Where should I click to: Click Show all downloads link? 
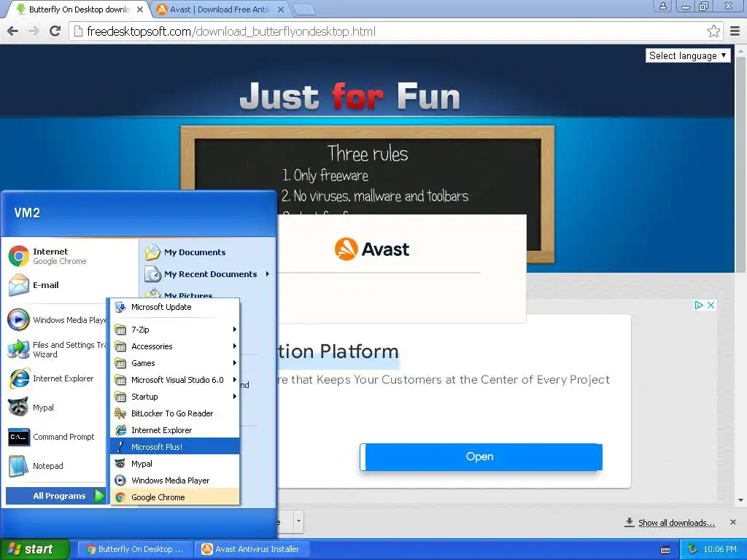click(676, 523)
